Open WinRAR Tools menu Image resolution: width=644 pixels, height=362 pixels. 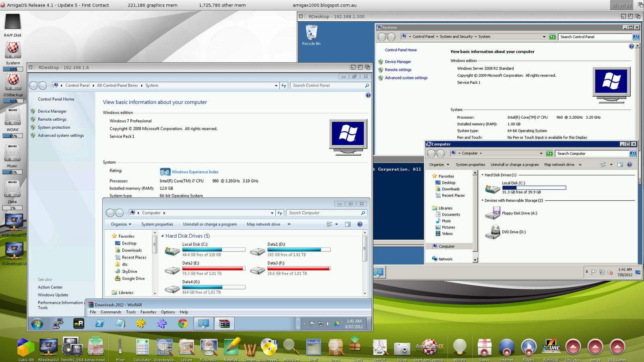[131, 312]
